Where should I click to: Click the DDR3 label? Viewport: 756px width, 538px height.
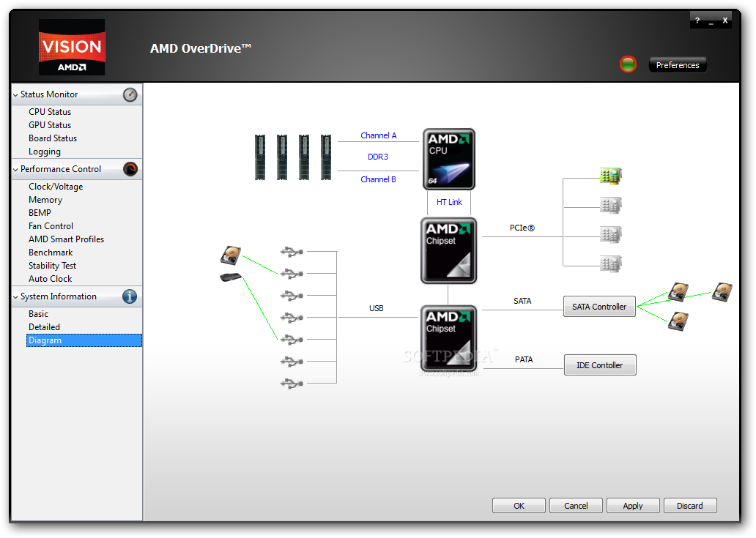[377, 157]
